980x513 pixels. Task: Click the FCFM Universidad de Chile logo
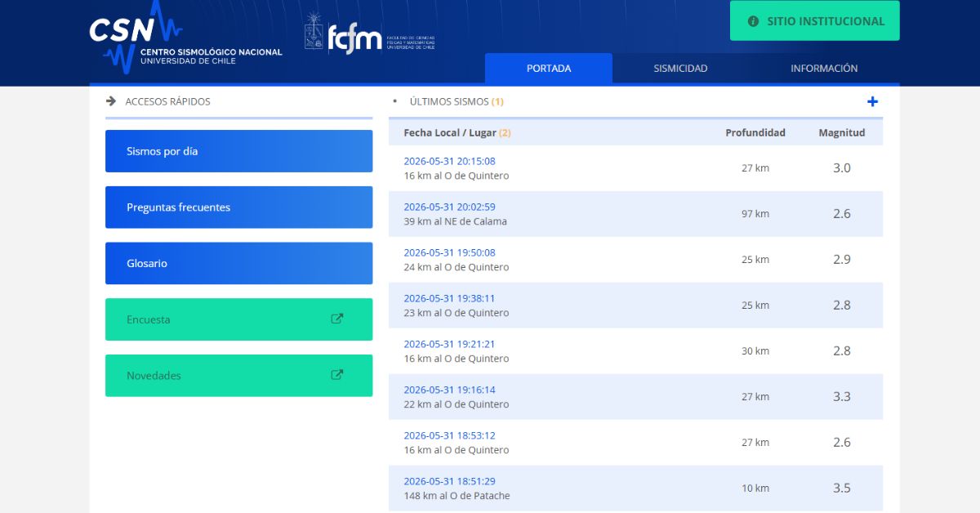tap(369, 33)
